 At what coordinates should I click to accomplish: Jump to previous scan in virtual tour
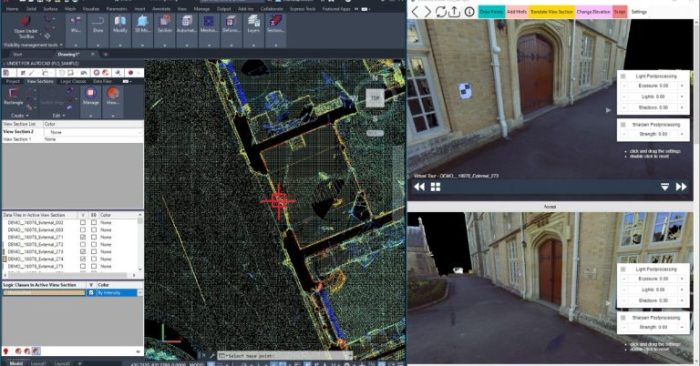coord(419,187)
